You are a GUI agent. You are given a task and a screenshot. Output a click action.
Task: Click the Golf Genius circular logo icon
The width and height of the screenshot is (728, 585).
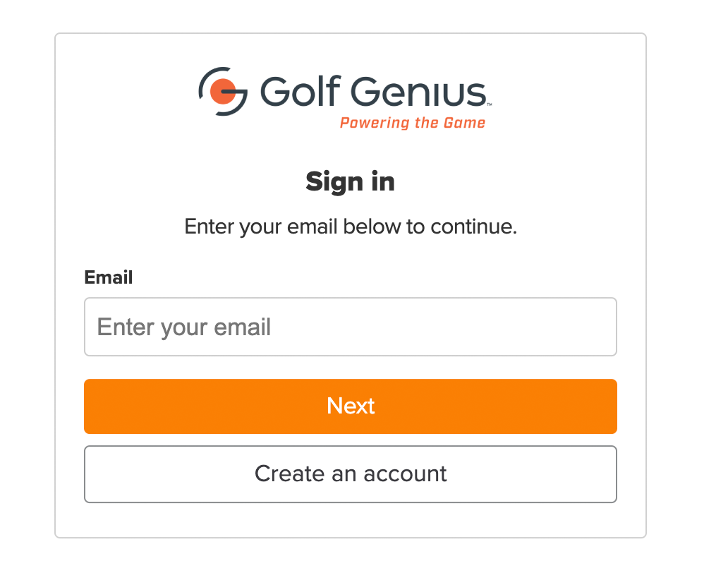tap(223, 91)
